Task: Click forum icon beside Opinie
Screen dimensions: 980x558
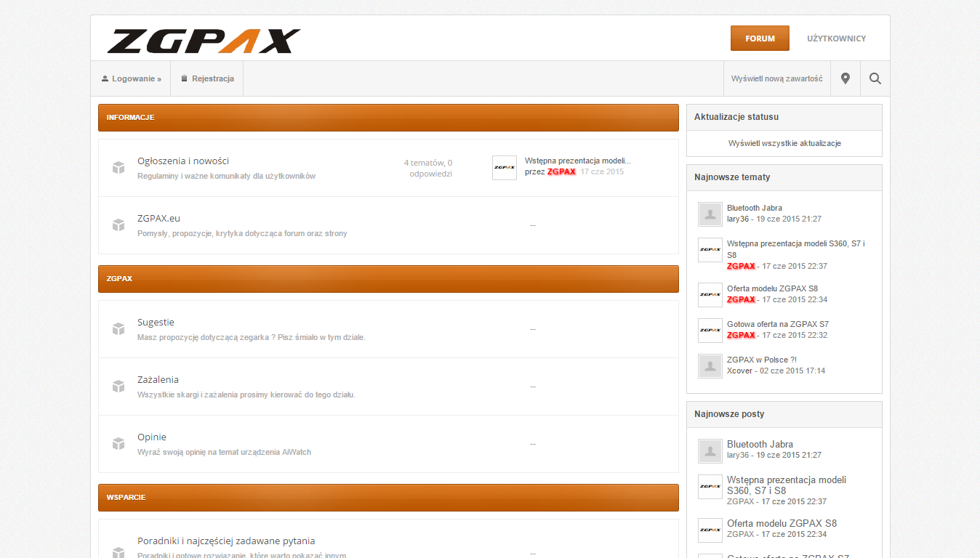Action: click(119, 444)
